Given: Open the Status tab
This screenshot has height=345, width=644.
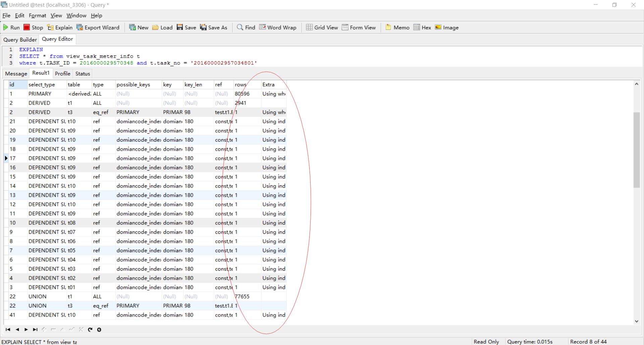Looking at the screenshot, I should pos(83,74).
